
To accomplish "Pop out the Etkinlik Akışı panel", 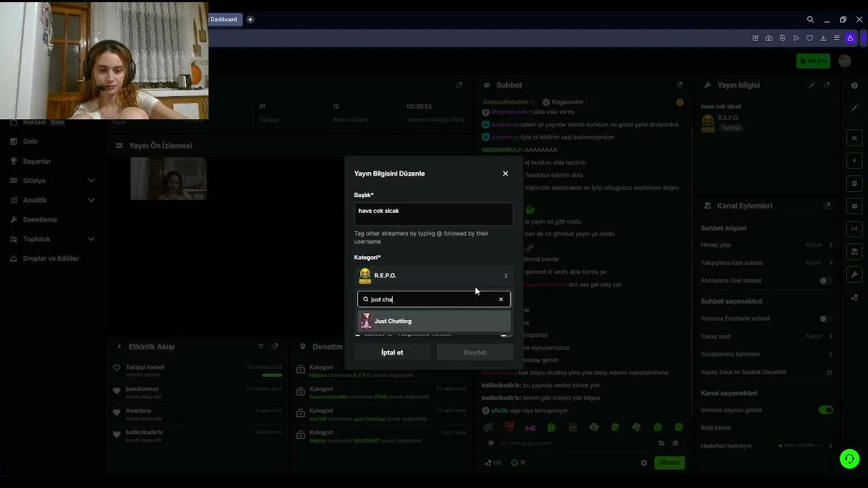I will coord(275,346).
